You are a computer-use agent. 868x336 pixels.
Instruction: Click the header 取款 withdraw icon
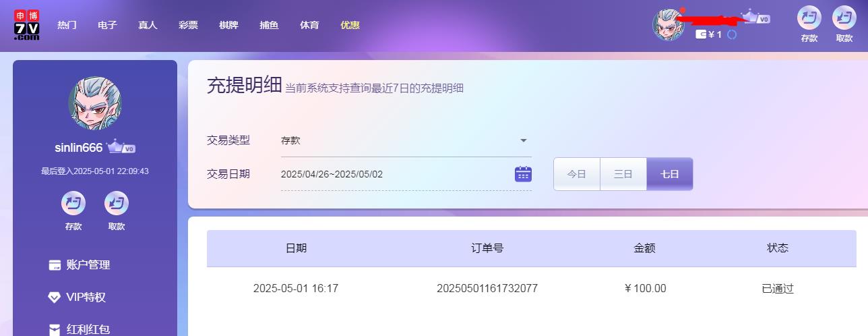tap(844, 18)
